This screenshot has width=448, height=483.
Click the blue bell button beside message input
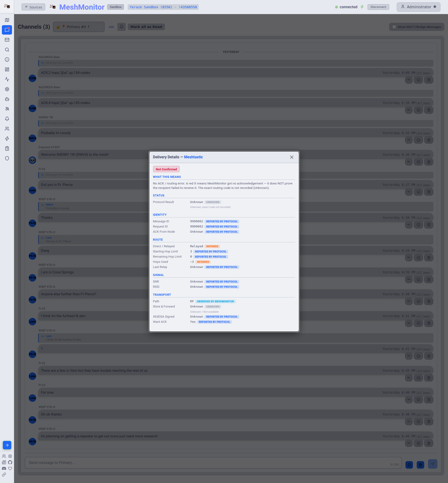pos(409,465)
